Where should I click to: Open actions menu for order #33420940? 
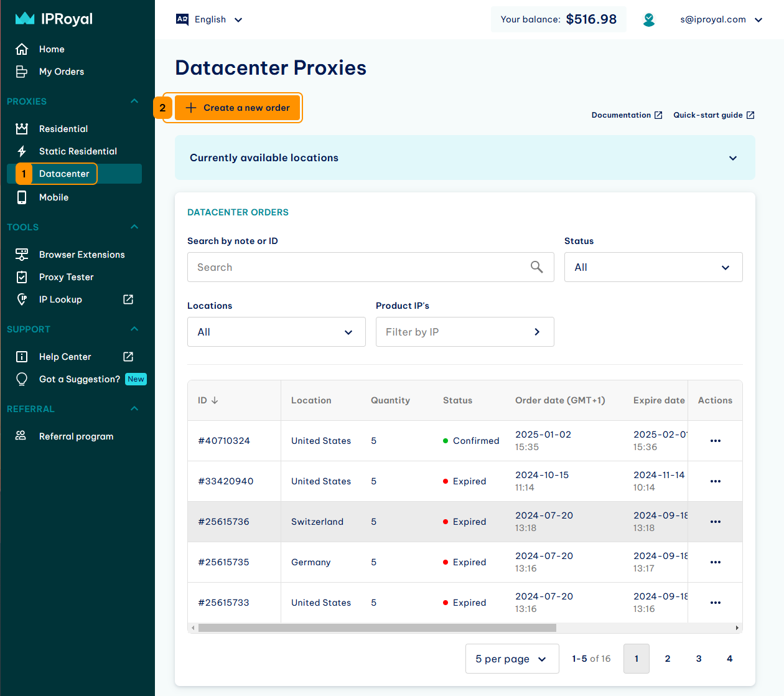click(716, 481)
